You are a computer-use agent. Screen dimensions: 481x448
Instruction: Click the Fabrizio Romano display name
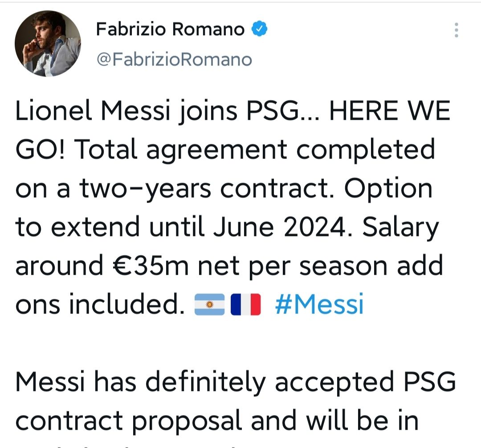171,30
